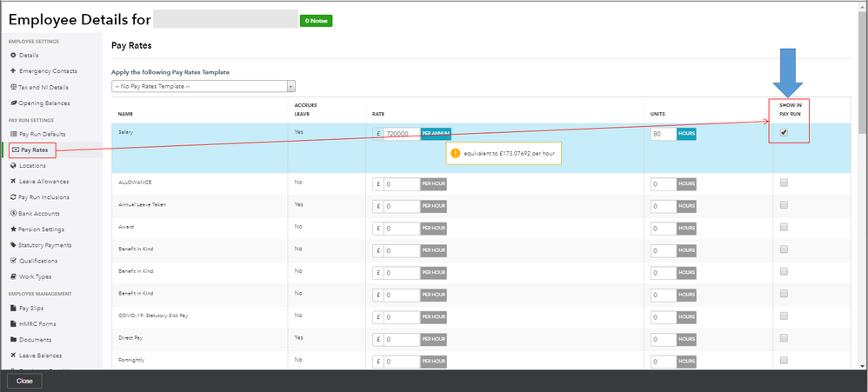Click the 'Salary' row name
868x392 pixels.
(126, 132)
